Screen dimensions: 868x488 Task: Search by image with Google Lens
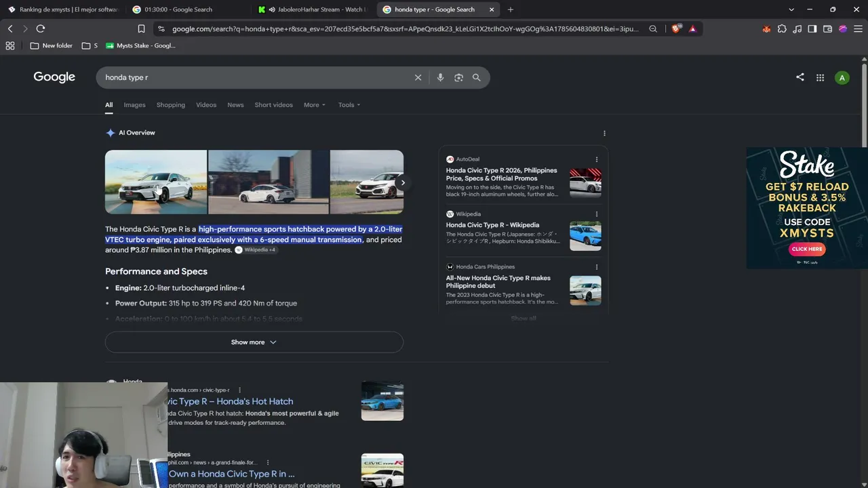click(458, 77)
